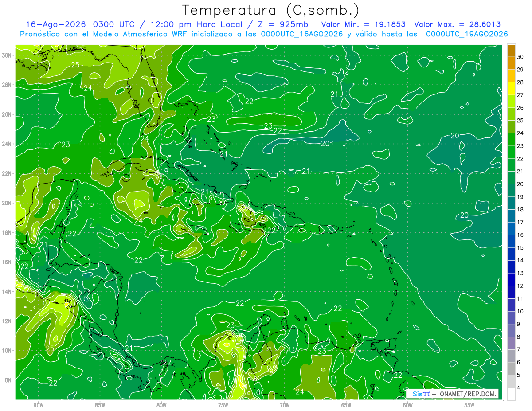Click the '85W' longitude axis label
Image resolution: width=532 pixels, height=411 pixels.
point(100,406)
